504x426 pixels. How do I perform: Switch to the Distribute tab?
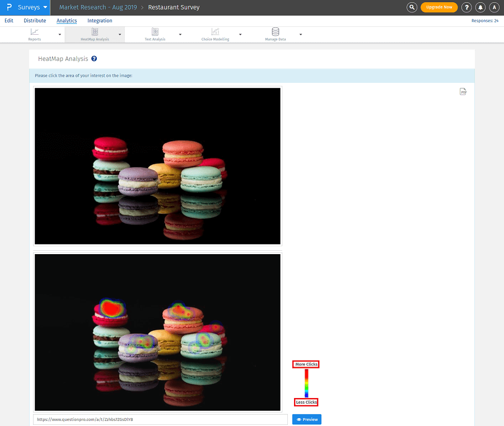35,20
